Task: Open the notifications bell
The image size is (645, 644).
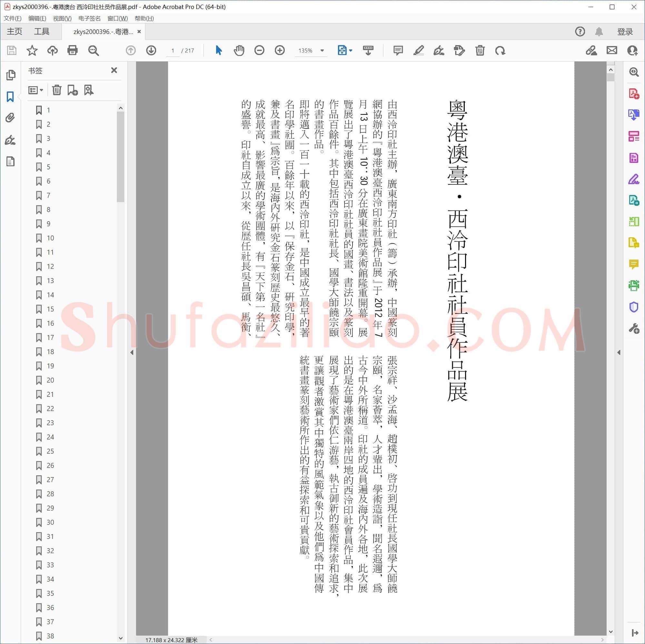Action: tap(599, 31)
